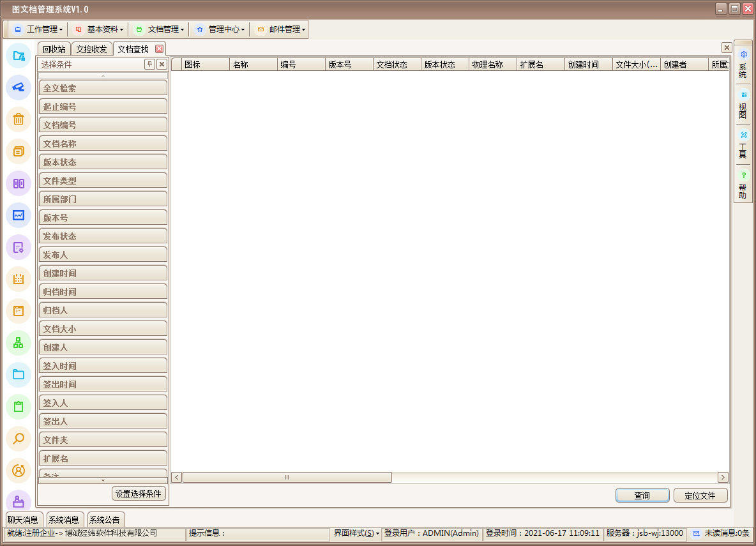Click the unread message envelope icon in status bar
The width and height of the screenshot is (756, 546).
pyautogui.click(x=696, y=533)
